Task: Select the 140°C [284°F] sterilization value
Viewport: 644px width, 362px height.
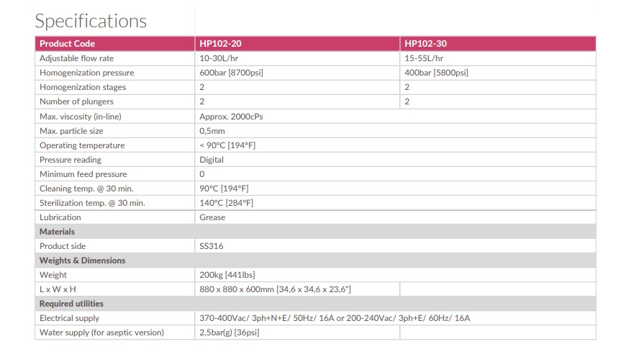Action: point(227,203)
